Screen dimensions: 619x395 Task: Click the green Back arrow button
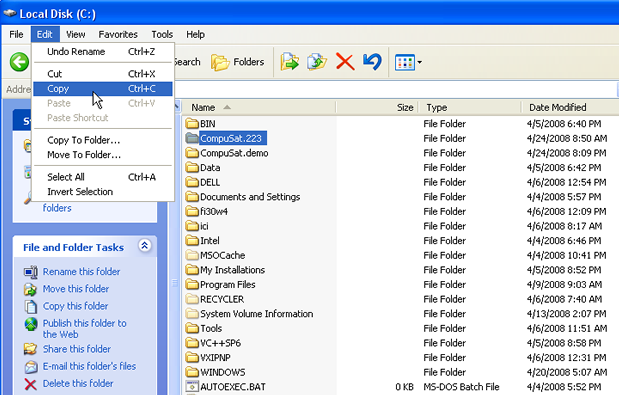tap(19, 62)
